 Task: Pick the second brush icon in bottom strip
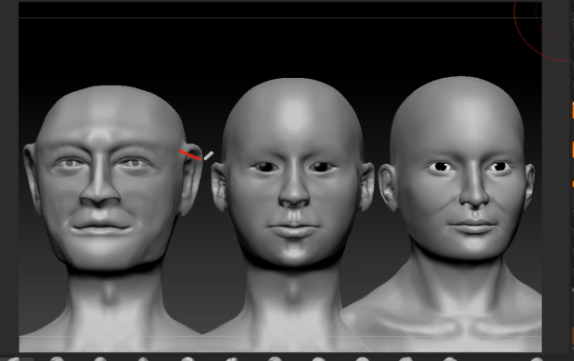tap(57, 359)
